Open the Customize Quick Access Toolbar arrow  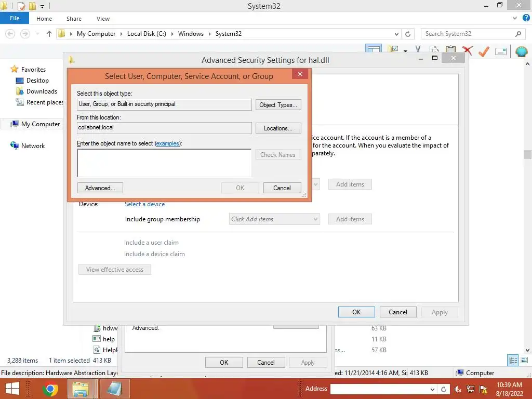(x=43, y=6)
